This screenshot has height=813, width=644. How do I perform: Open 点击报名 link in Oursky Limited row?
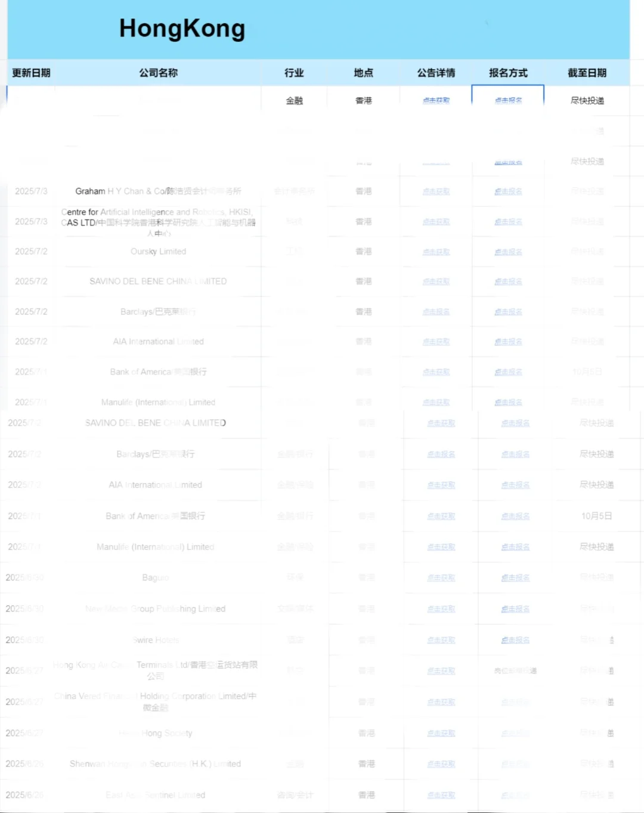pos(508,252)
